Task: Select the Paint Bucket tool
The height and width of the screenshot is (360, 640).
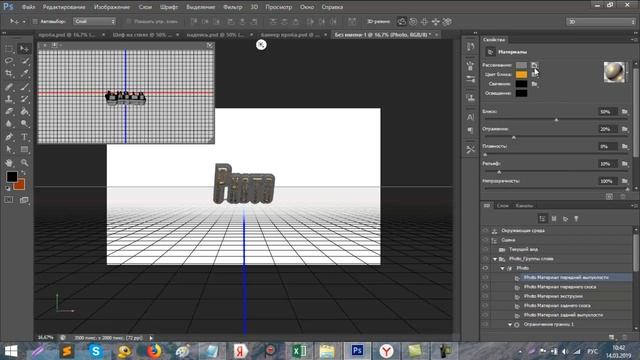Action: pyautogui.click(x=24, y=111)
